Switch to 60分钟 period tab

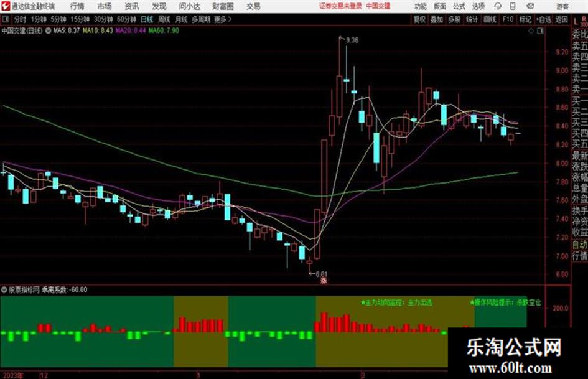coord(126,19)
